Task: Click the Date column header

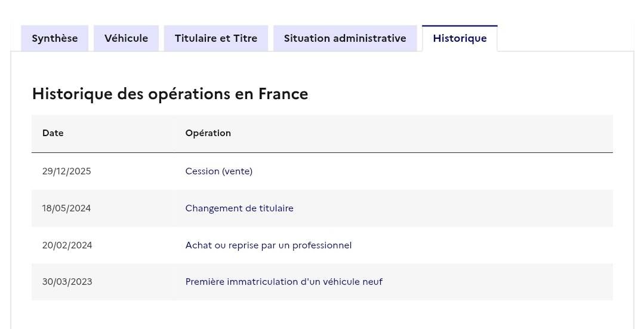Action: pyautogui.click(x=53, y=133)
